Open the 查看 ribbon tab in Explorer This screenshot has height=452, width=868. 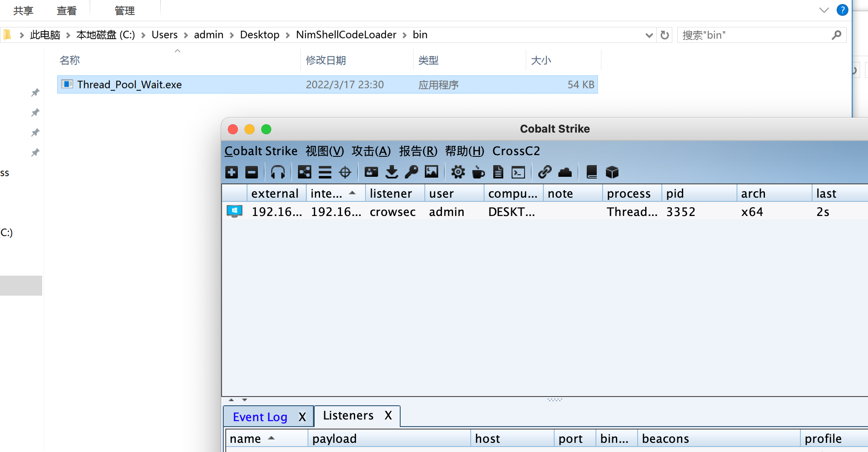(x=66, y=10)
